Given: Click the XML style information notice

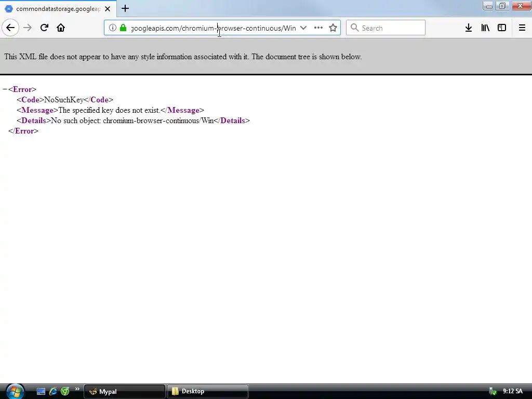Looking at the screenshot, I should [x=183, y=57].
